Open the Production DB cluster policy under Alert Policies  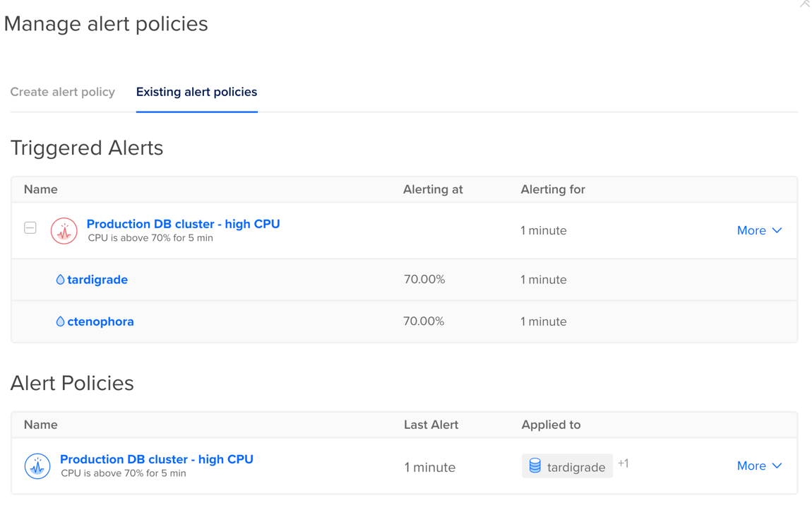coord(156,459)
